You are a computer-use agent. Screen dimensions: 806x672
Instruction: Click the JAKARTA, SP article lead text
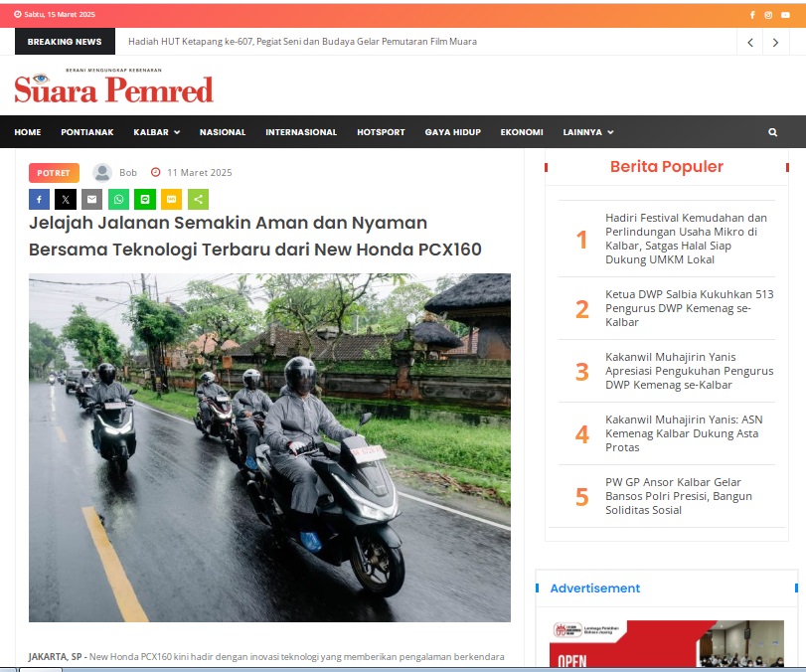point(266,657)
